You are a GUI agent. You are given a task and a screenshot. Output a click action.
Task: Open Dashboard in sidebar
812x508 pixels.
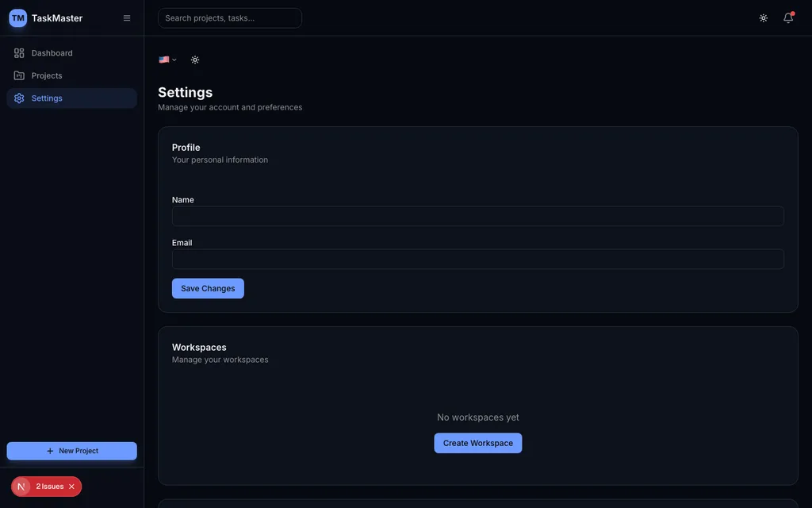(71, 53)
